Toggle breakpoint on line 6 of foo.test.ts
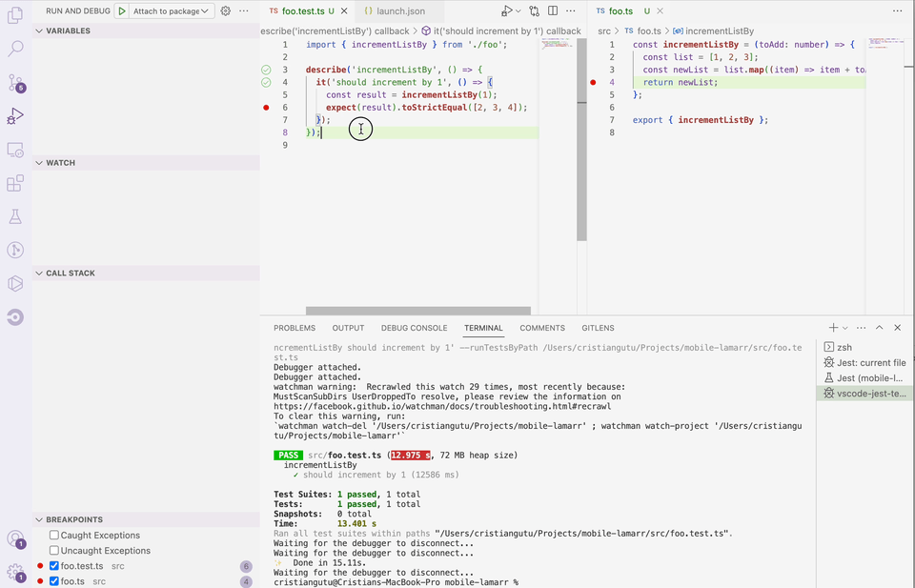The image size is (915, 588). (x=266, y=108)
